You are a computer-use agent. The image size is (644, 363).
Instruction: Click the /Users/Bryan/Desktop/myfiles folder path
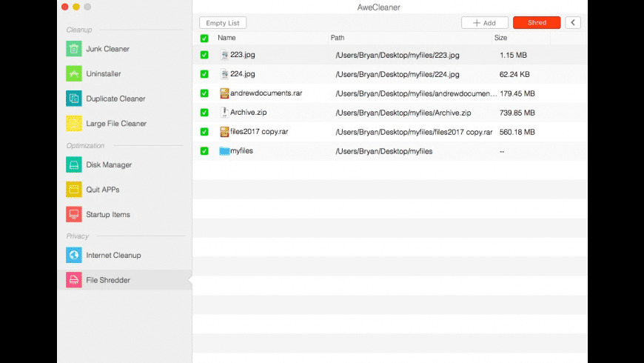pyautogui.click(x=384, y=151)
